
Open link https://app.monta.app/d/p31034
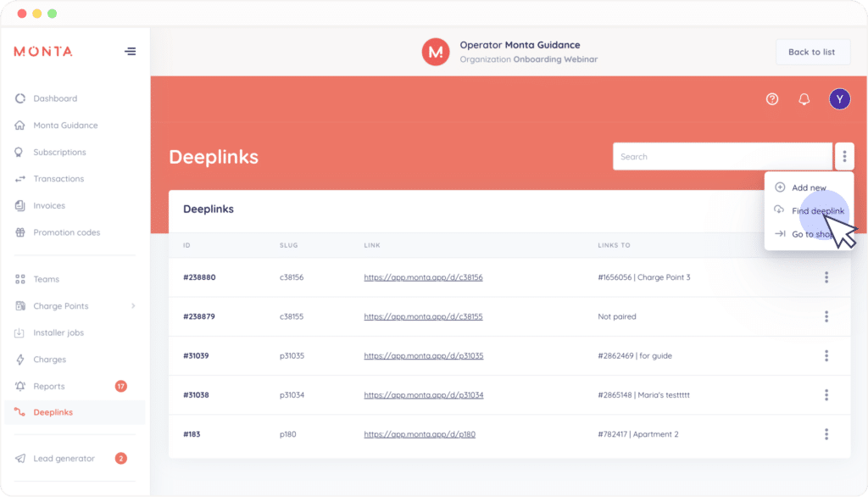coord(424,395)
